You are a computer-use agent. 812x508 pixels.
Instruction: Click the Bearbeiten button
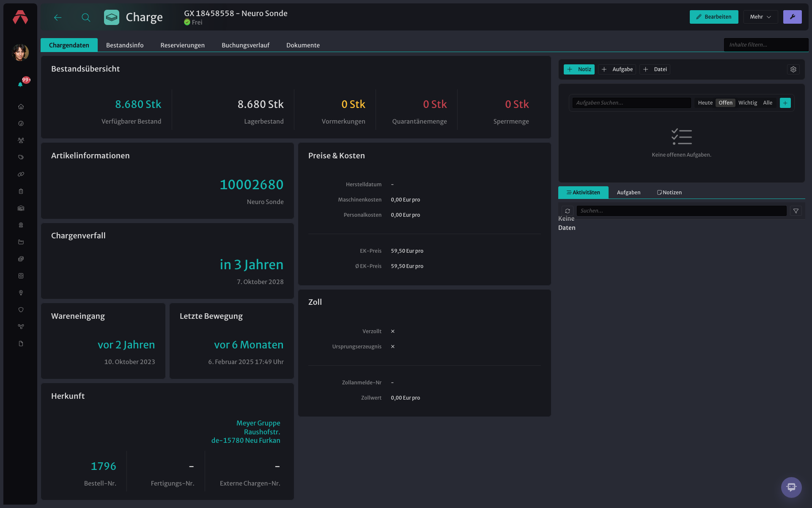[x=714, y=17]
